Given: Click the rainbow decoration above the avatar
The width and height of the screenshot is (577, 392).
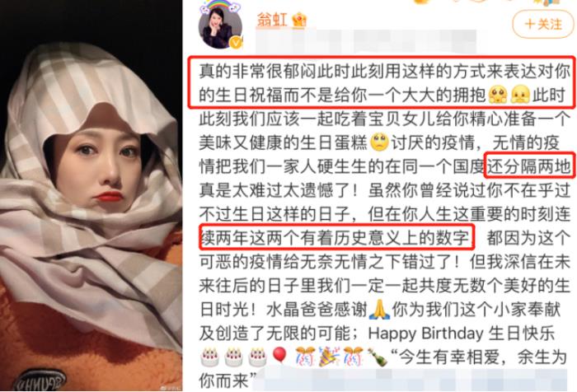Looking at the screenshot, I should 220,7.
